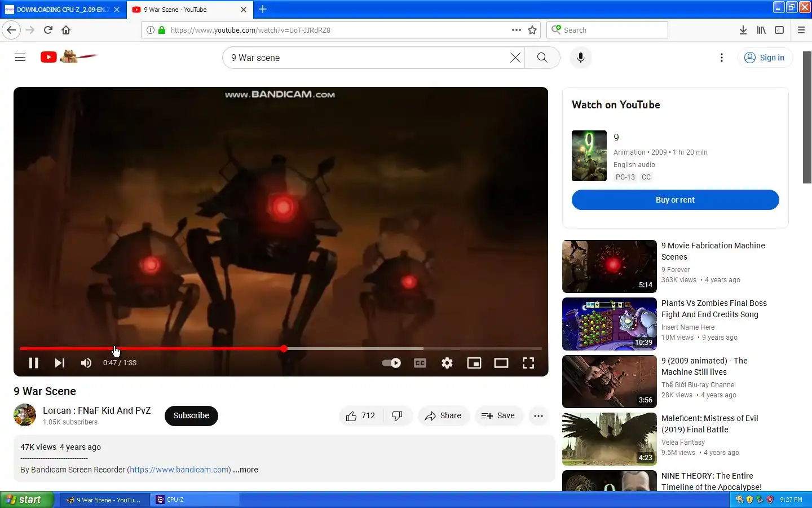Clear the search text with X
This screenshot has width=812, height=508.
point(515,58)
